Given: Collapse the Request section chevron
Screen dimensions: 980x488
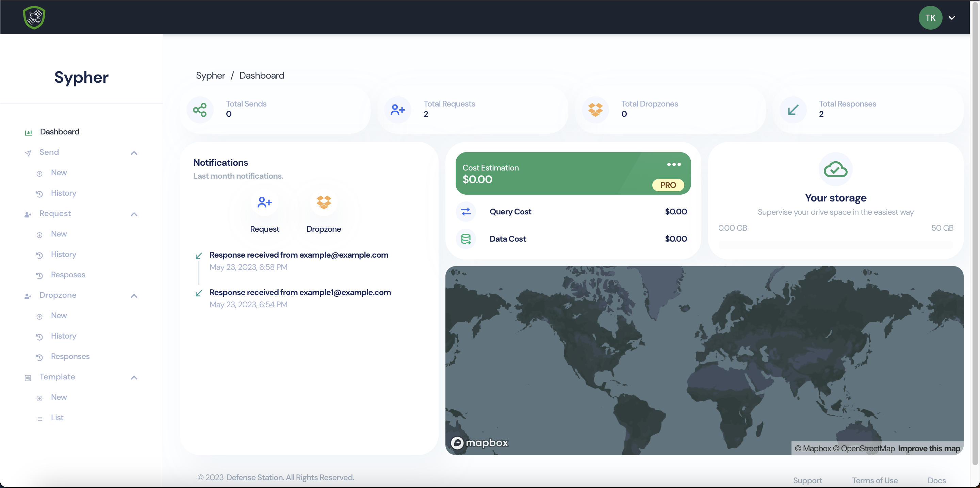Looking at the screenshot, I should pos(134,214).
